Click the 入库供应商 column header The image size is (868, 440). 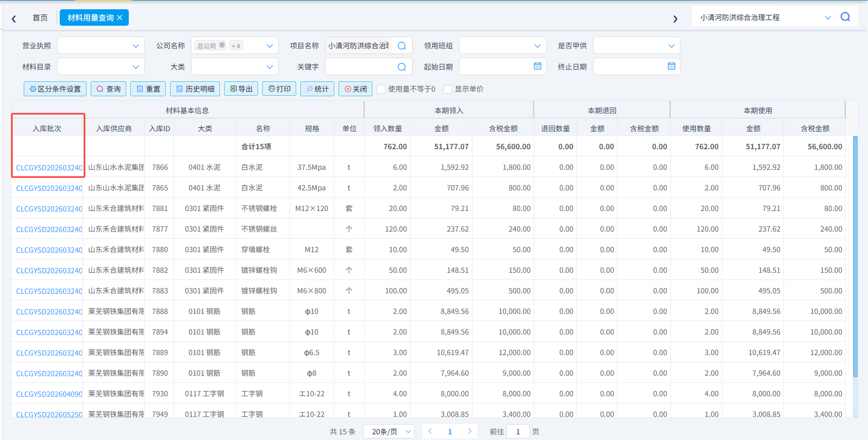tap(114, 129)
